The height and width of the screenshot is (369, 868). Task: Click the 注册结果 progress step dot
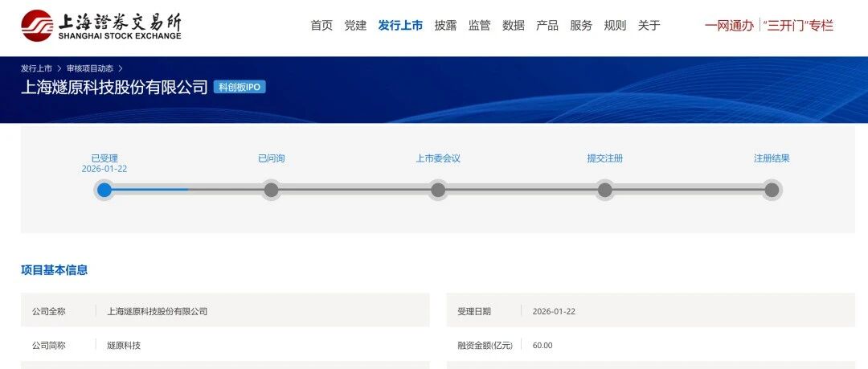772,190
